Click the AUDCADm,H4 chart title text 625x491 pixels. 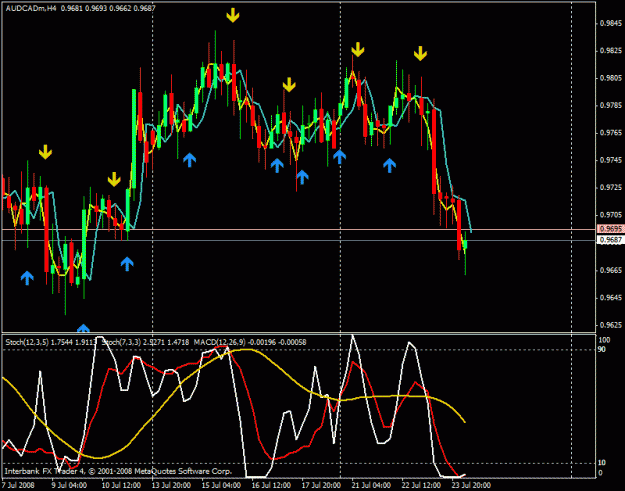[31, 8]
